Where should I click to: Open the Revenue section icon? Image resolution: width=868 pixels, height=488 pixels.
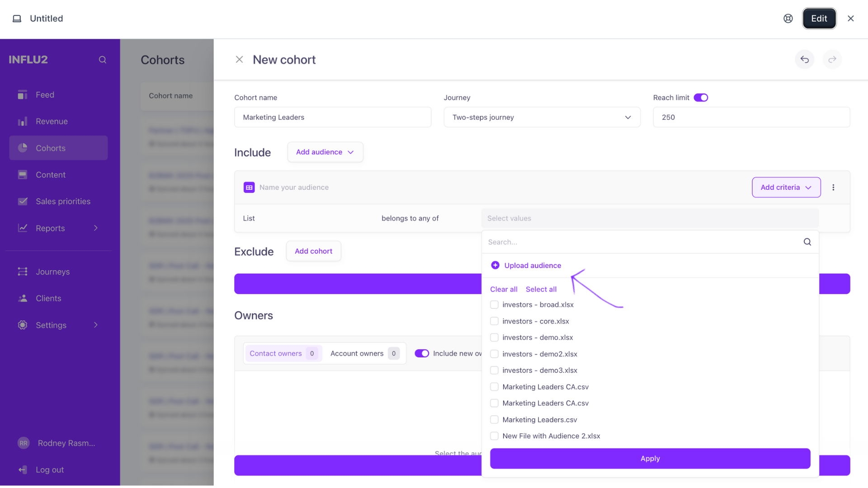(x=23, y=122)
